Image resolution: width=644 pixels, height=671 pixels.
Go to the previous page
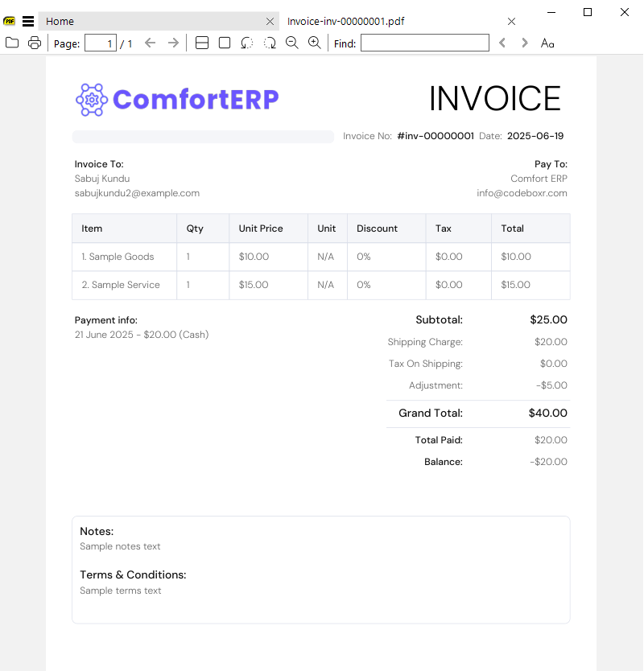point(150,43)
